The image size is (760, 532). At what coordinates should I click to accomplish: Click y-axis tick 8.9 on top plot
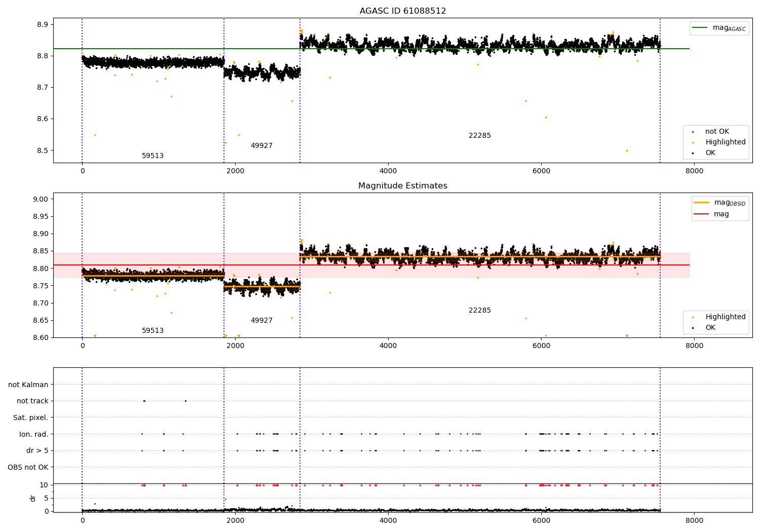(43, 24)
